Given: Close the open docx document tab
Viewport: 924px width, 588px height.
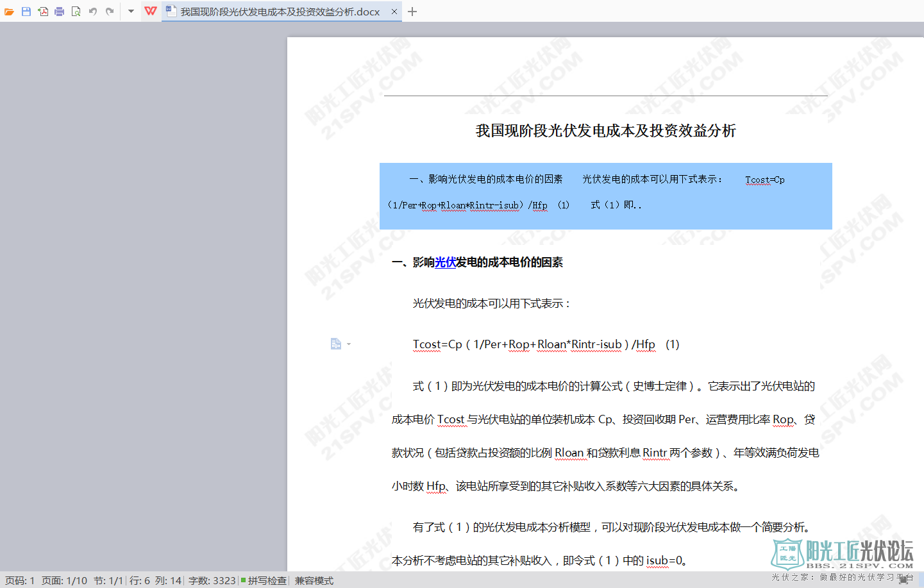Looking at the screenshot, I should click(x=394, y=12).
